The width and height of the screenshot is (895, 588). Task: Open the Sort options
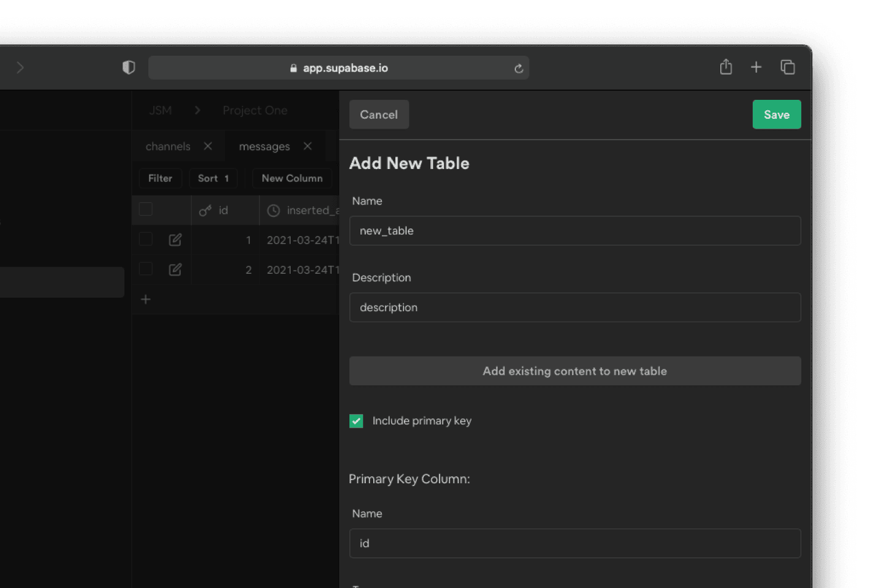[213, 178]
